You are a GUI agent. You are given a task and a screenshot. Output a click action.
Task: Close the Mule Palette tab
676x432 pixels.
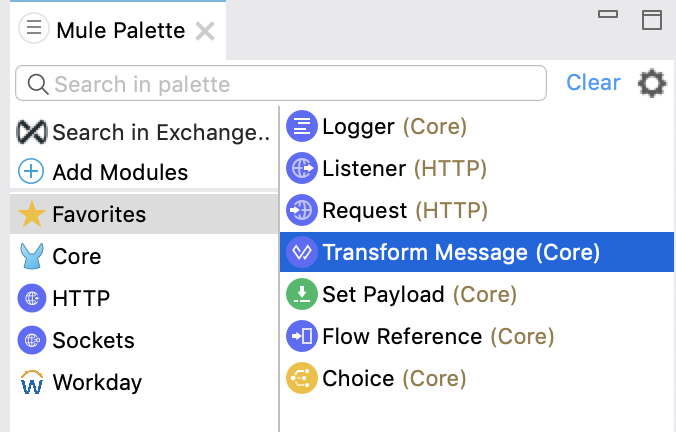(205, 31)
